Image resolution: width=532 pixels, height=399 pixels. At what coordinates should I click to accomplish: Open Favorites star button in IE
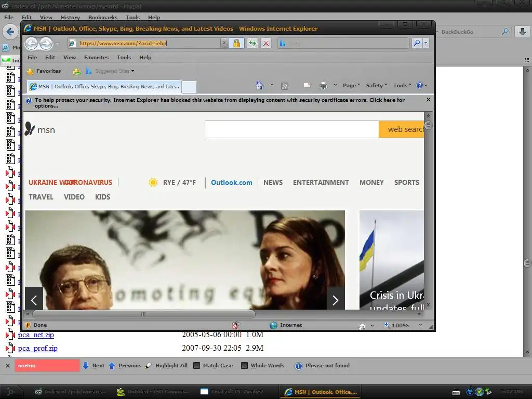coord(44,71)
